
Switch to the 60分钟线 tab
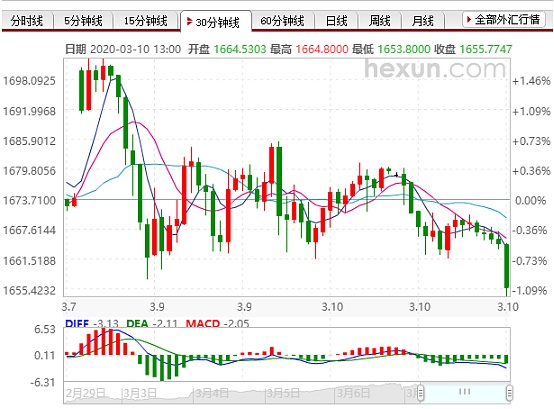click(x=283, y=20)
